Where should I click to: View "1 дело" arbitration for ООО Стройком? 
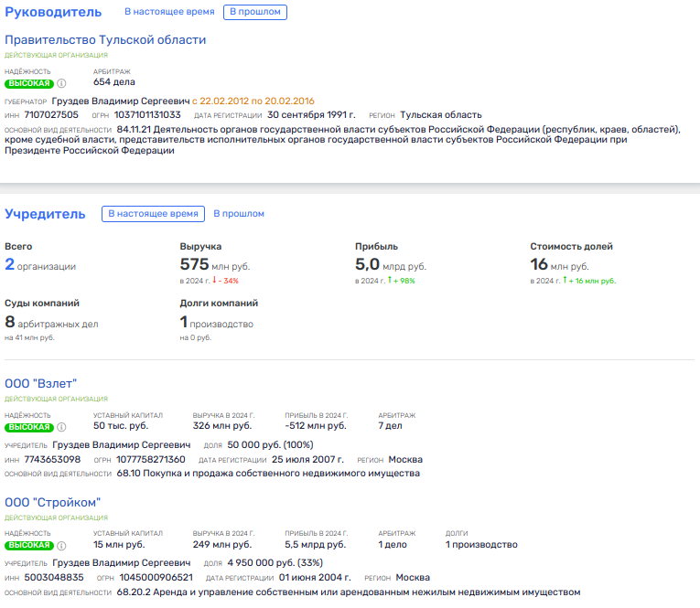pos(393,545)
